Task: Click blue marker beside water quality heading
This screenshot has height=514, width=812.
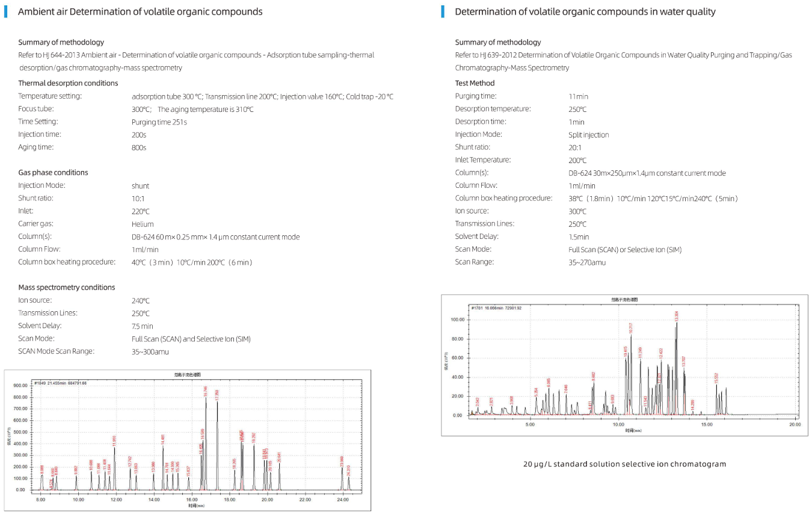Action: click(443, 11)
